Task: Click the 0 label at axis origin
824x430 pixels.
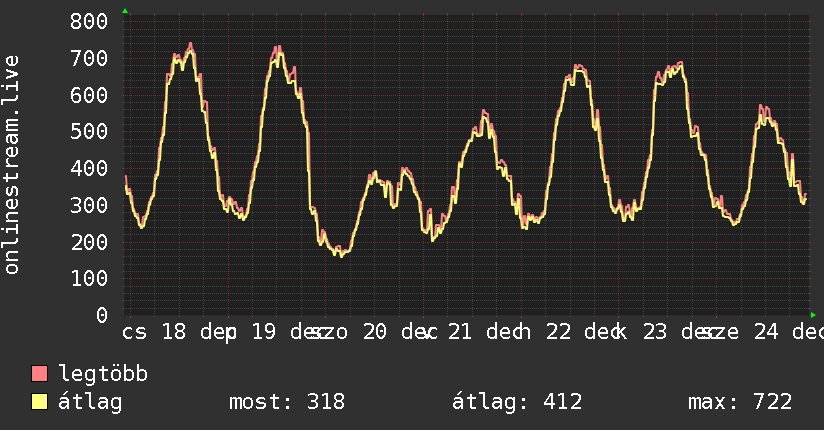Action: click(102, 315)
